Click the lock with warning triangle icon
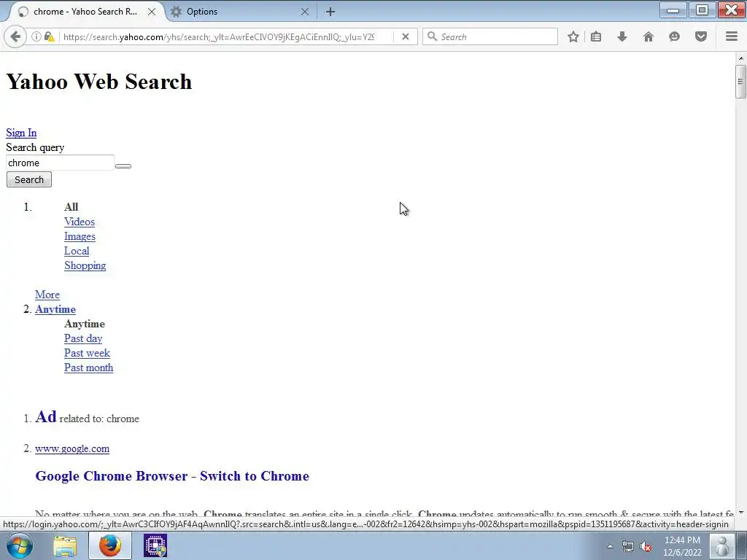747x560 pixels. tap(49, 36)
